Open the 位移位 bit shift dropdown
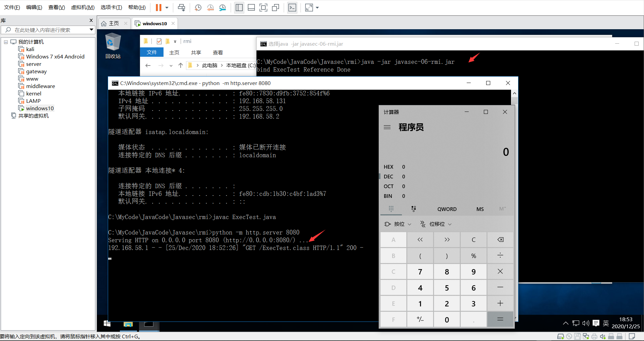The height and width of the screenshot is (341, 644). (x=436, y=224)
